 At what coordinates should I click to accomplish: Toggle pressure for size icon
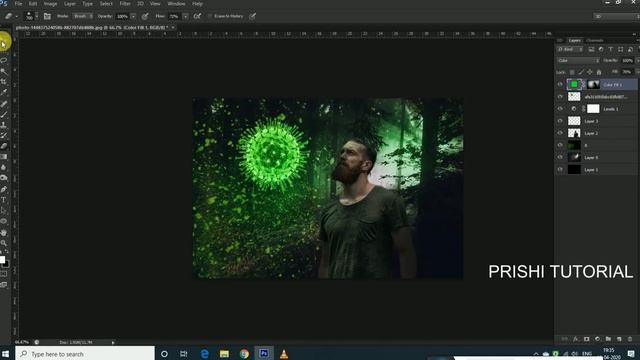253,16
